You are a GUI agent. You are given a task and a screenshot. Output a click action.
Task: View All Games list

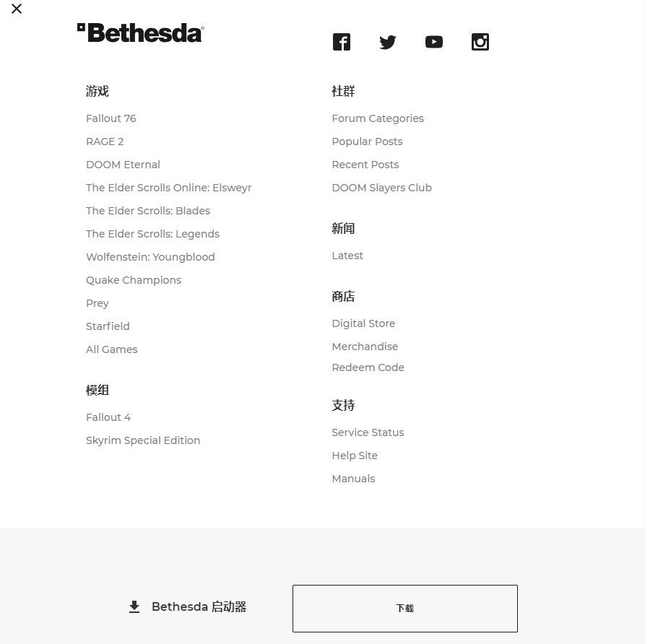click(112, 349)
